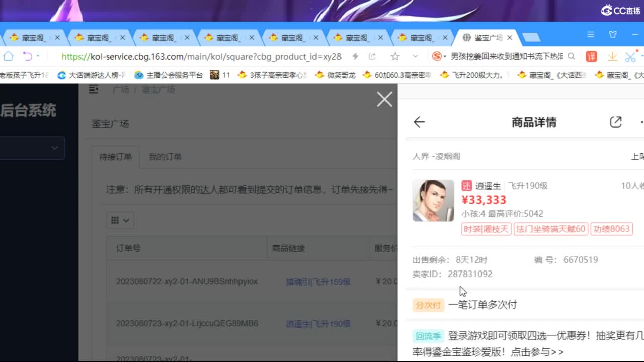The width and height of the screenshot is (644, 362).
Task: Expand the dropdown in the left dark sidebar
Action: [32, 148]
